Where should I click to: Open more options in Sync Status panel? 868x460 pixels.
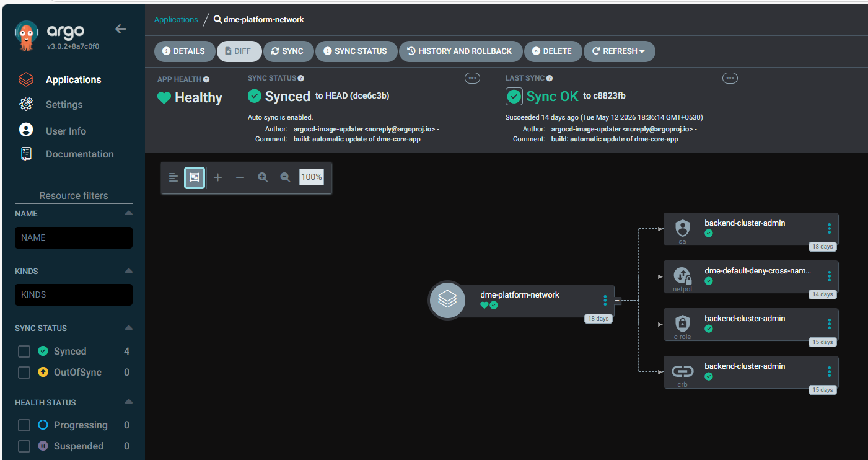(473, 78)
